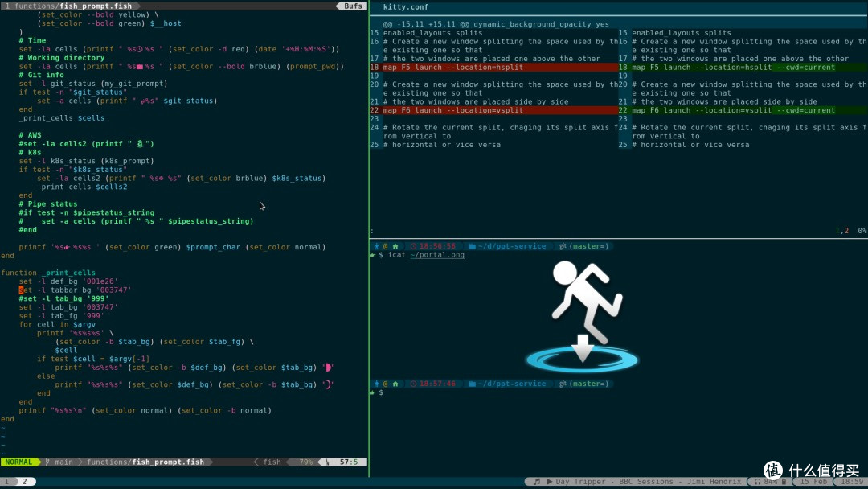Click the '# Working directory' comment
The width and height of the screenshot is (868, 489).
click(x=61, y=58)
